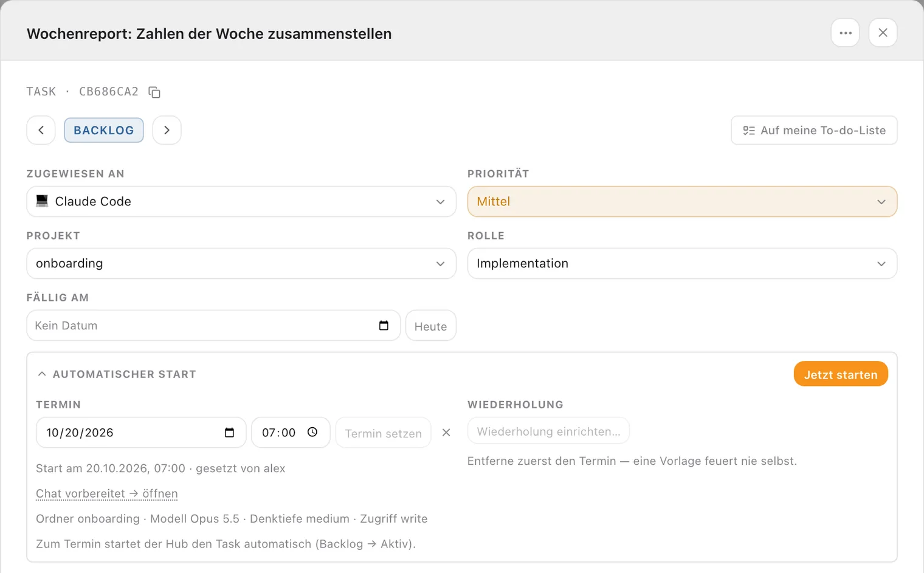Set due date with Heute button
This screenshot has width=924, height=573.
click(x=430, y=326)
